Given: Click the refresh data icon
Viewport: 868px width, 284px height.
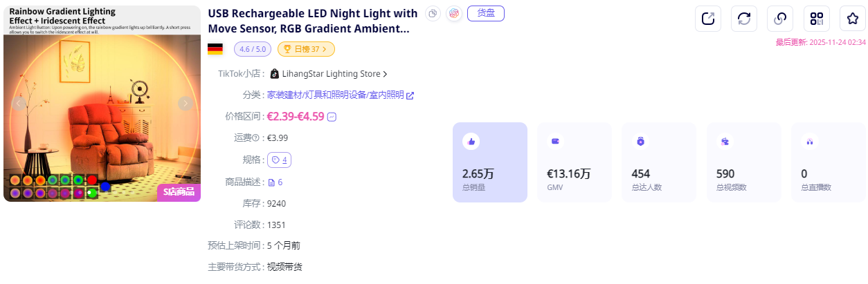Looking at the screenshot, I should coord(744,19).
